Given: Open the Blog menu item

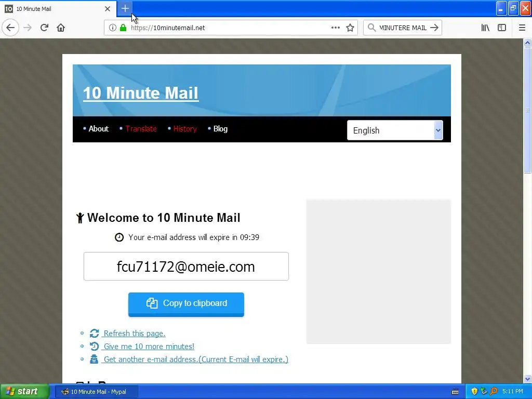Looking at the screenshot, I should point(220,129).
